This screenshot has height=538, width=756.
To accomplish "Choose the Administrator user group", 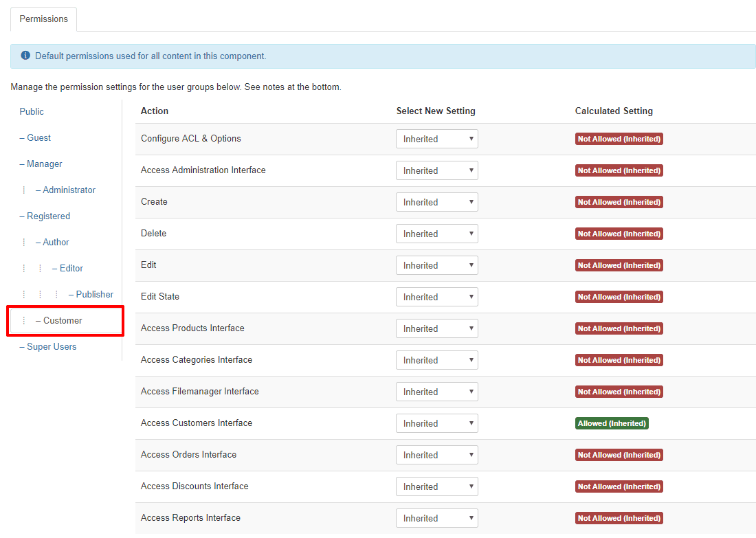I will tap(69, 190).
